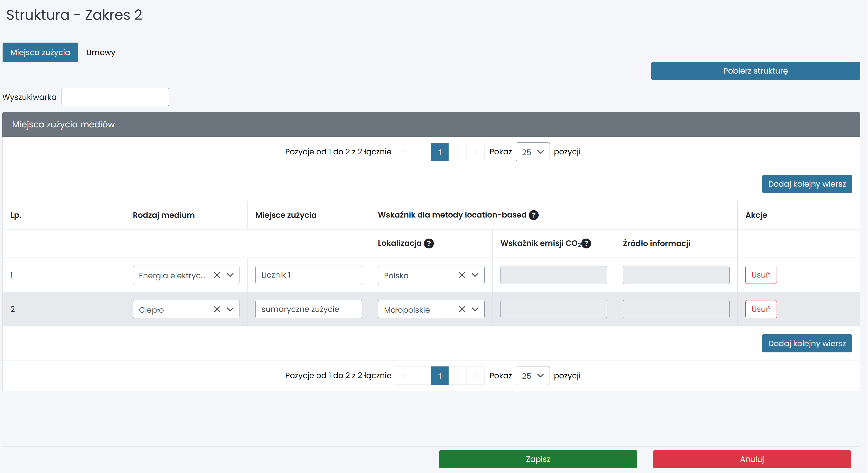The width and height of the screenshot is (868, 473).
Task: Clear the Ciepło medium selection
Action: point(217,310)
